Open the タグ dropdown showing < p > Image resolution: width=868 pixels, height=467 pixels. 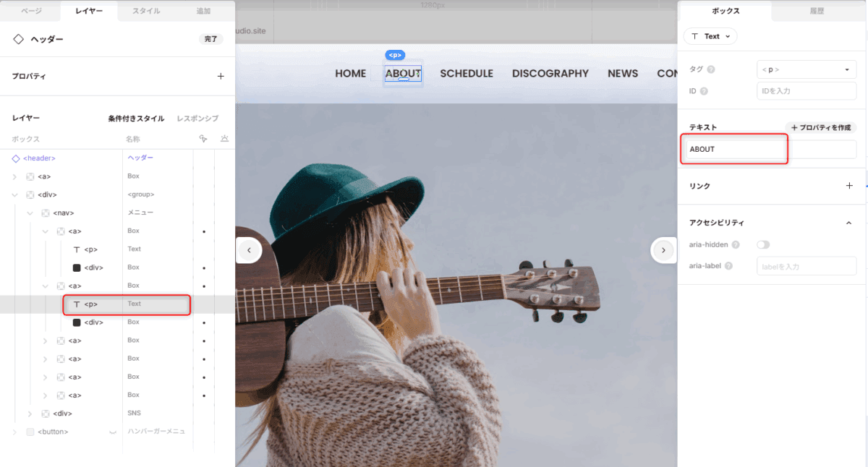click(x=806, y=69)
